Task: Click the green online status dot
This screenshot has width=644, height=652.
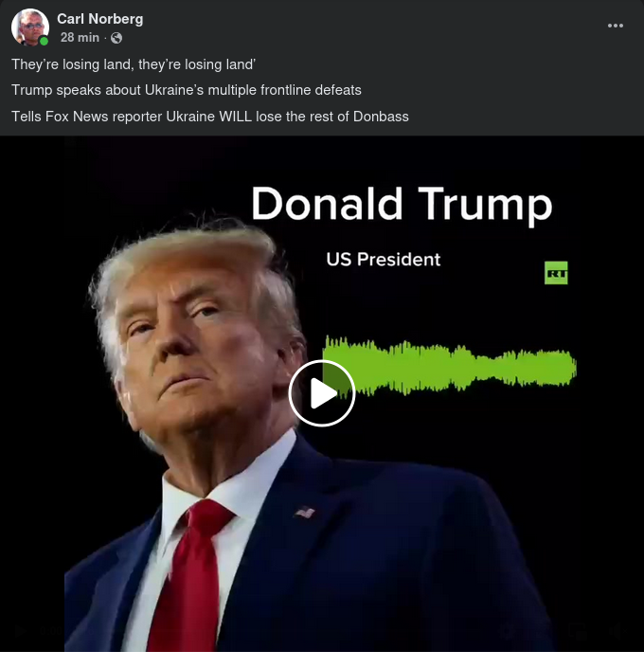Action: [44, 41]
